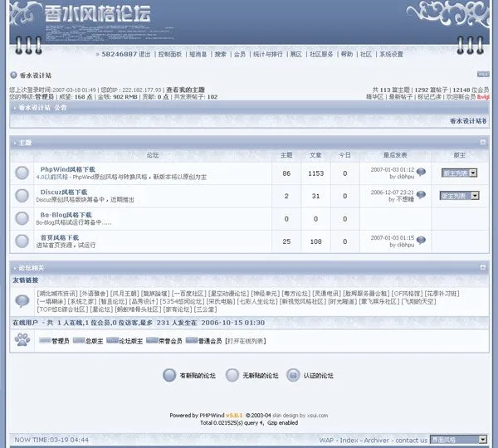Open the style selector dropdown in footer
The image size is (498, 448).
pyautogui.click(x=458, y=439)
